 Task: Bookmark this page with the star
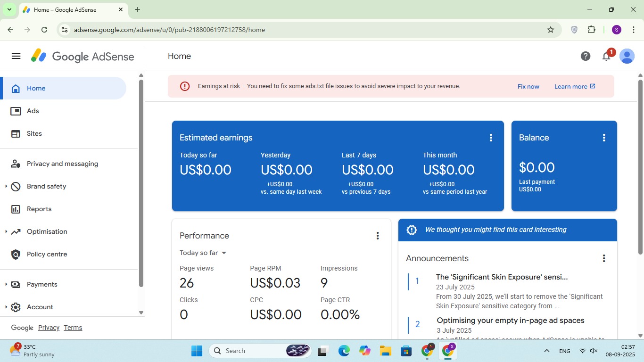(551, 30)
